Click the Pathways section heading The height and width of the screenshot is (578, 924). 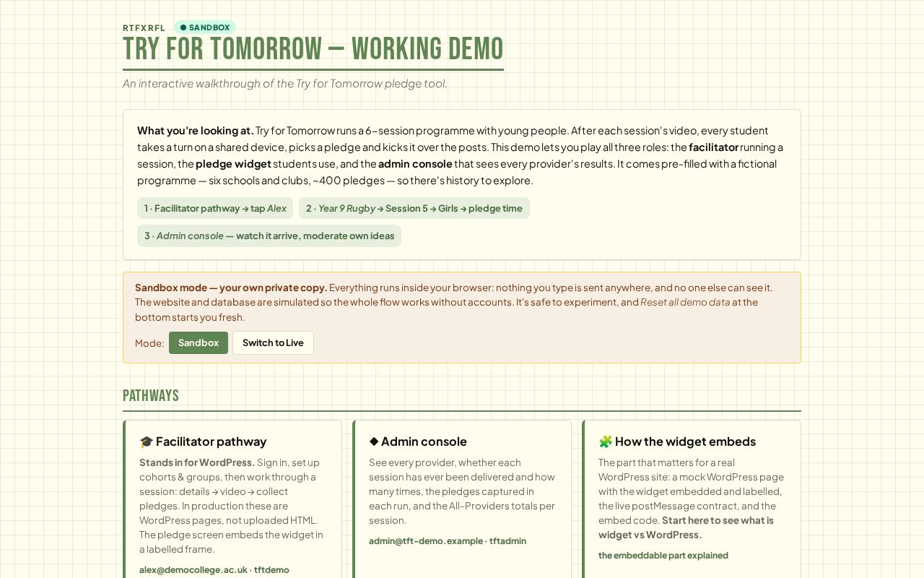(151, 395)
